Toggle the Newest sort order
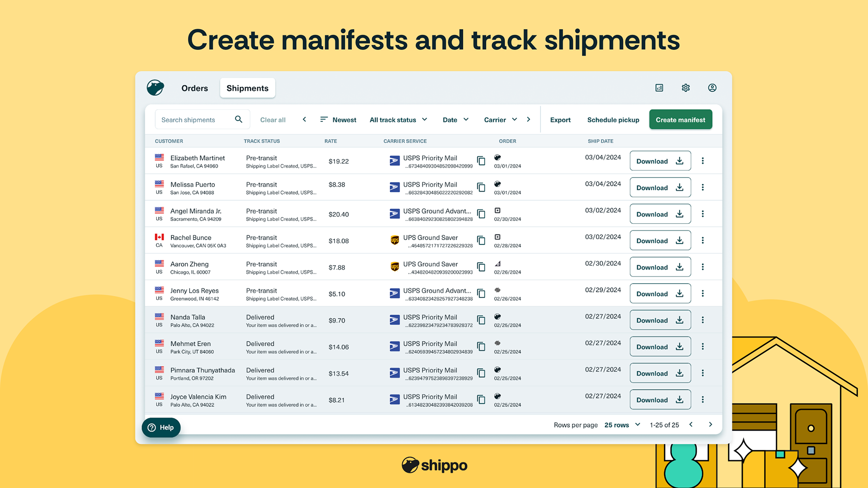Viewport: 868px width, 488px height. point(338,120)
